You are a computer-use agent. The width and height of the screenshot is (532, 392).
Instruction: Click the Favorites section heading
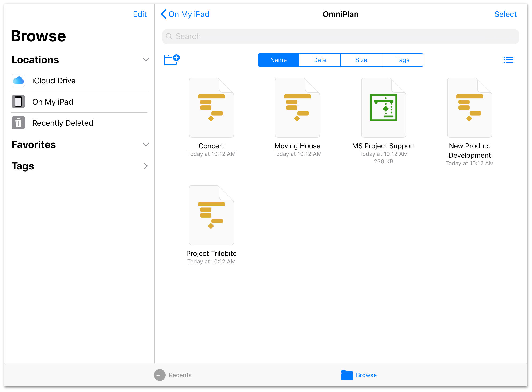[x=33, y=145]
